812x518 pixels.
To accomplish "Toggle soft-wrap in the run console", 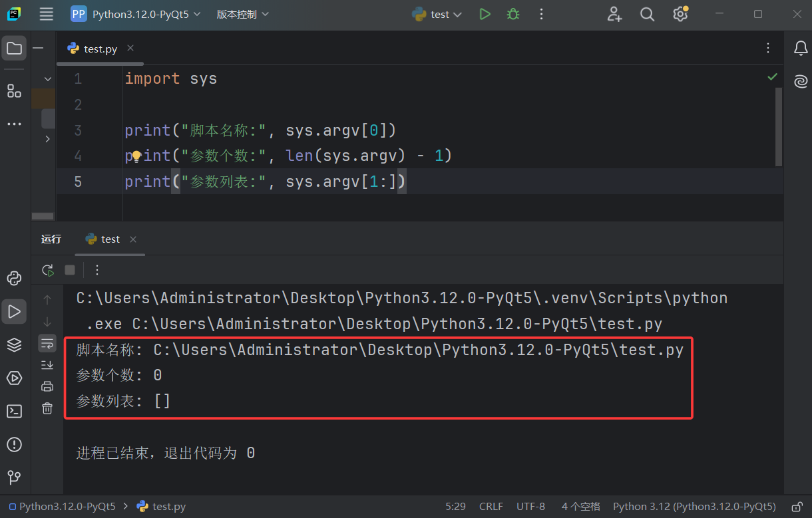I will [x=47, y=343].
